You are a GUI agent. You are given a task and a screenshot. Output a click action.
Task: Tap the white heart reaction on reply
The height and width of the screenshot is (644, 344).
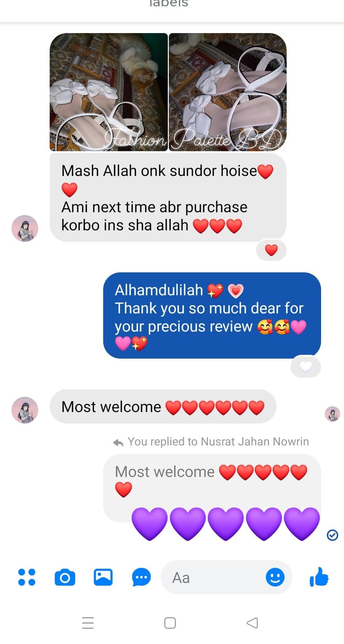point(306,367)
